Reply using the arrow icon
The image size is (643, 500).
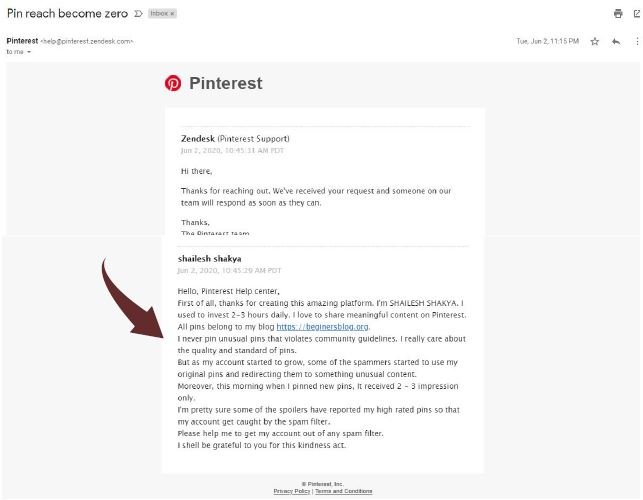616,41
